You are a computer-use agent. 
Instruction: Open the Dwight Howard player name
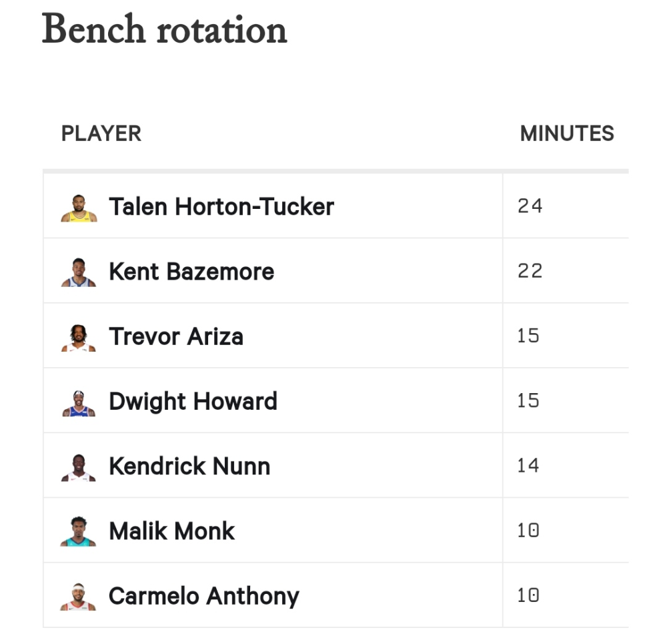pos(193,401)
